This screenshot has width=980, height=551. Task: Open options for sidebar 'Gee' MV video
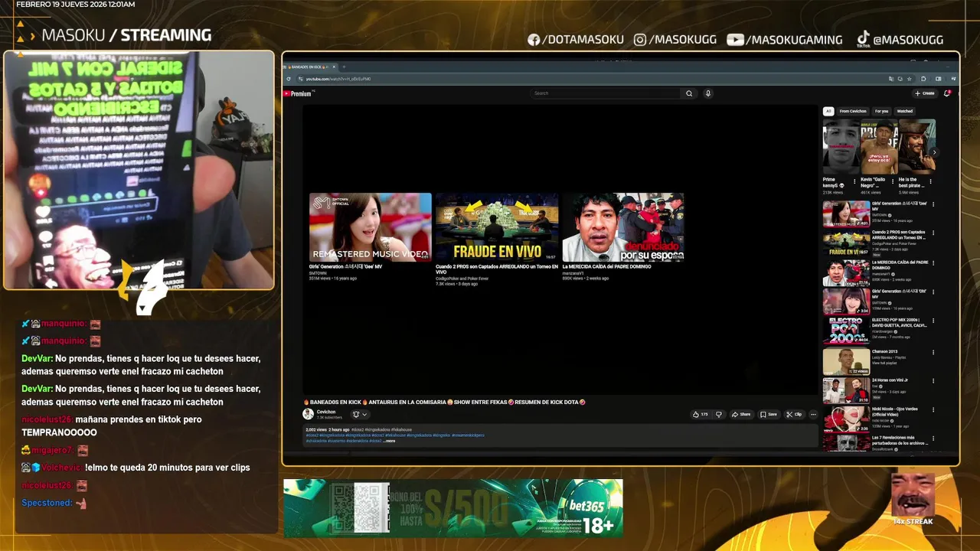point(933,204)
